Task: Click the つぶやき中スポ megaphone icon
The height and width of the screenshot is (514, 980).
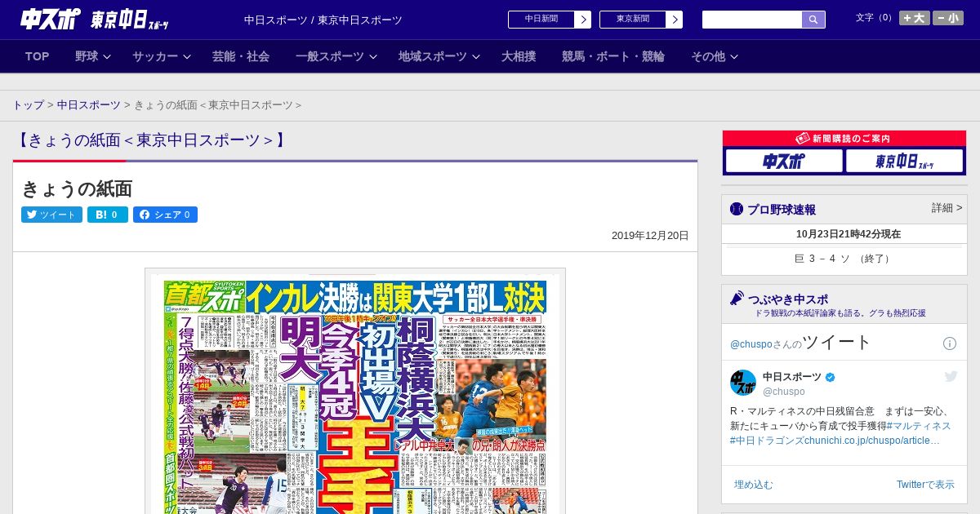Action: pyautogui.click(x=737, y=298)
